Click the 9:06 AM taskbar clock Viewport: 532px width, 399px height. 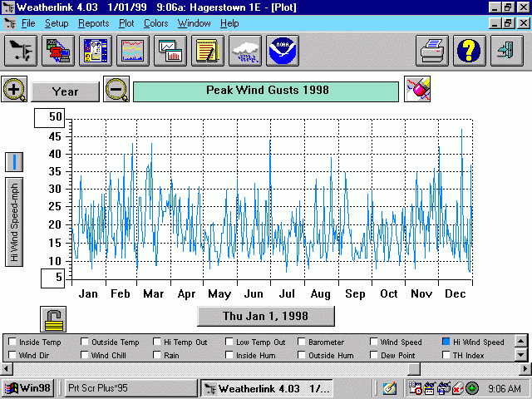tap(505, 388)
